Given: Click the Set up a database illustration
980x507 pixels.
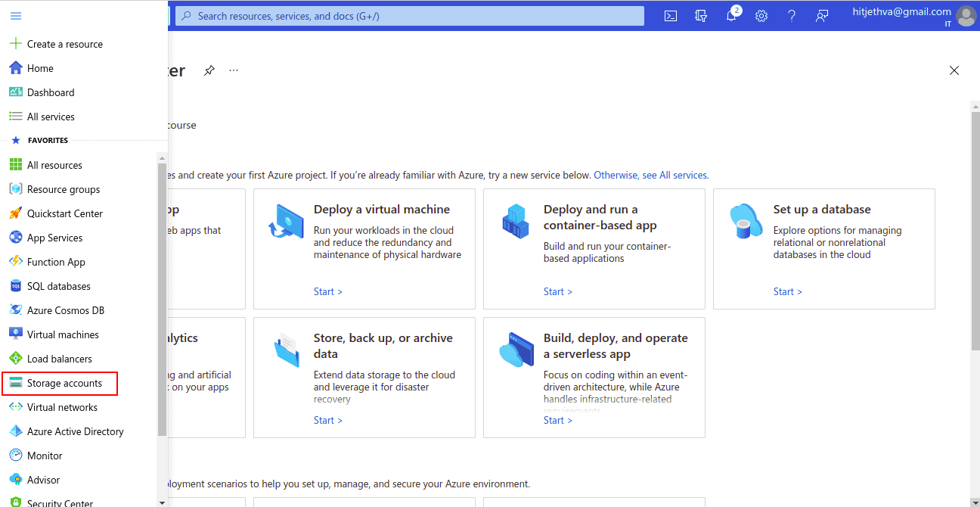Looking at the screenshot, I should point(746,221).
